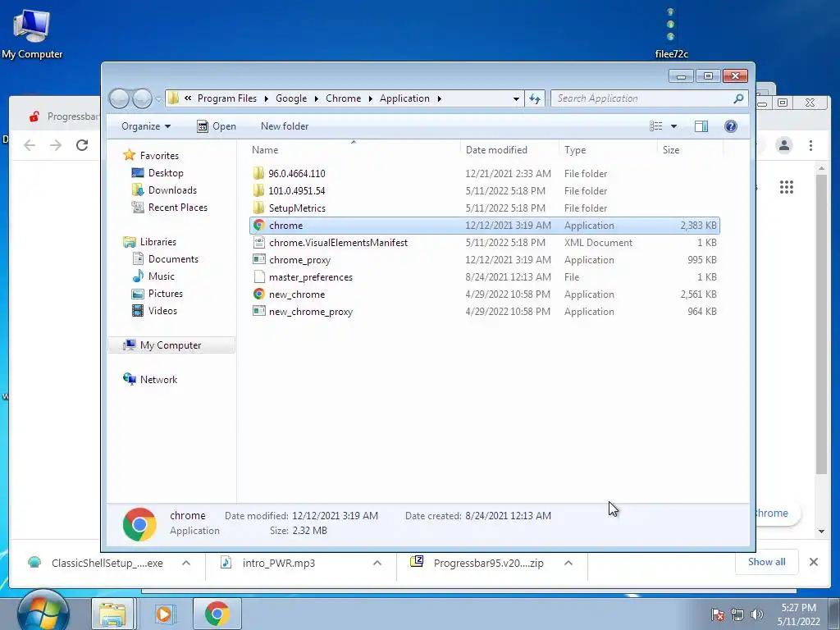The width and height of the screenshot is (840, 630).
Task: Open Google apps grid in Chrome
Action: point(787,187)
